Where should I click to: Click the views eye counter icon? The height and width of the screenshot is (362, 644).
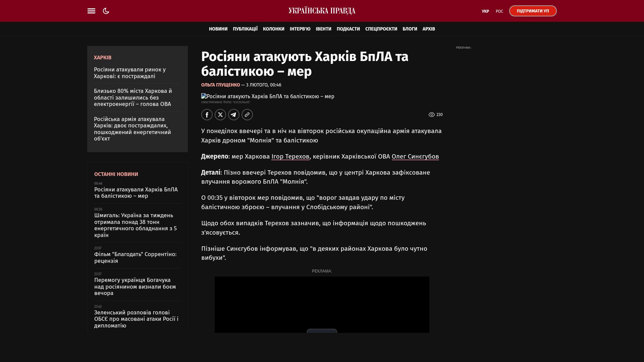coord(432,115)
